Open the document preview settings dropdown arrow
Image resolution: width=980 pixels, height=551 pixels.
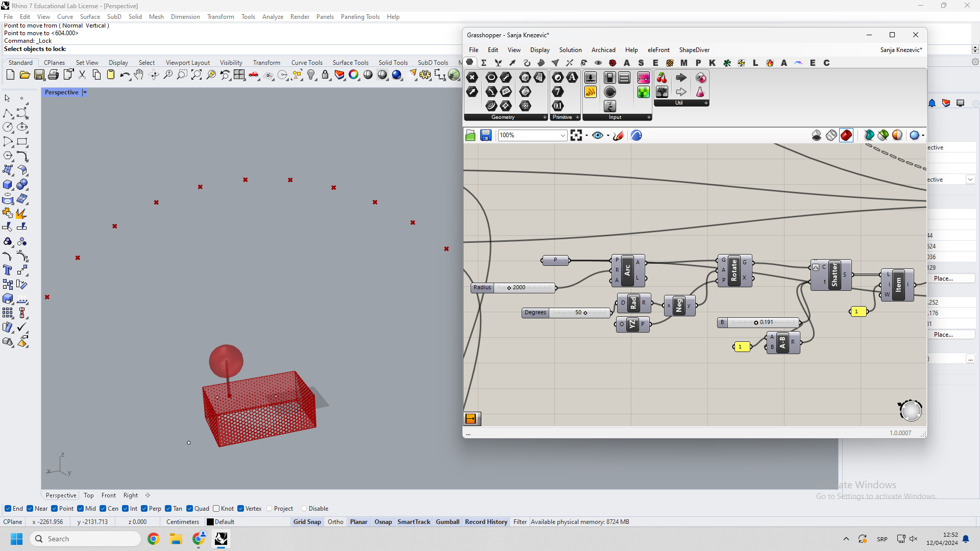(923, 136)
